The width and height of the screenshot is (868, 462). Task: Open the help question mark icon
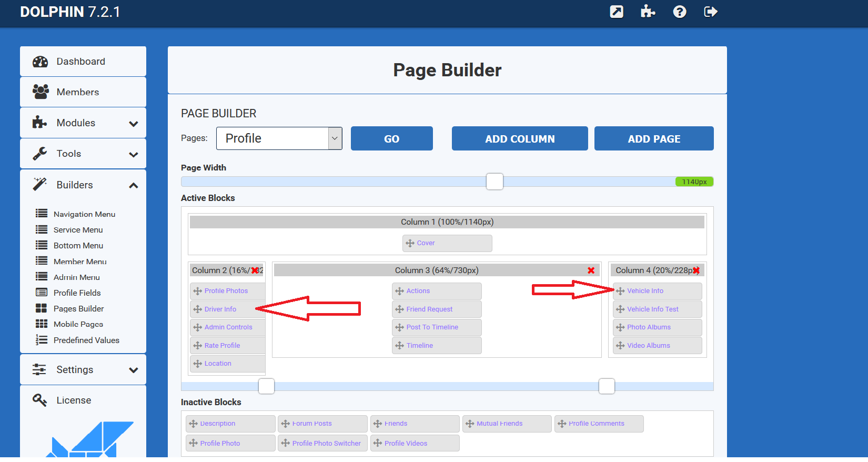pos(679,12)
